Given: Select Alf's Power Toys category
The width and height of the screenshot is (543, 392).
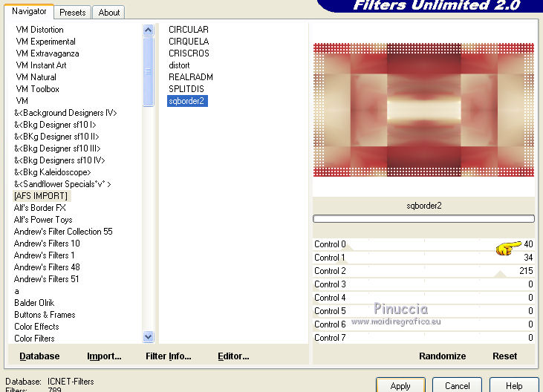Looking at the screenshot, I should point(43,219).
